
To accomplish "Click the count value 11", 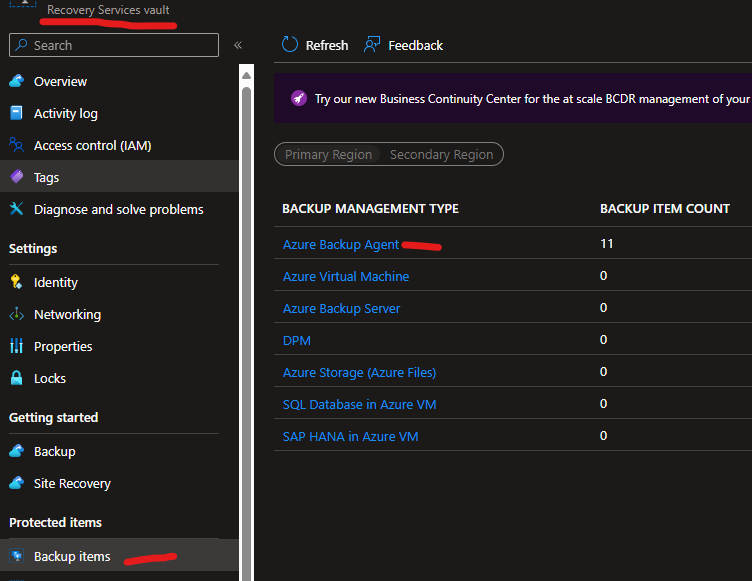I will click(607, 244).
